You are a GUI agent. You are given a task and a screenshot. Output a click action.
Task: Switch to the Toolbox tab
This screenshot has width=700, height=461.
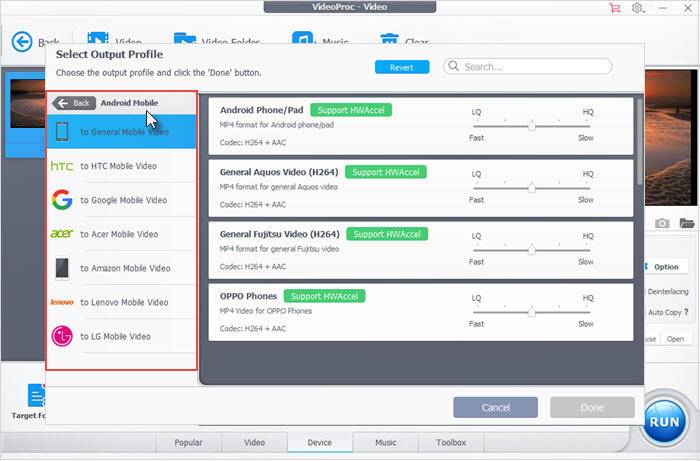coord(451,443)
